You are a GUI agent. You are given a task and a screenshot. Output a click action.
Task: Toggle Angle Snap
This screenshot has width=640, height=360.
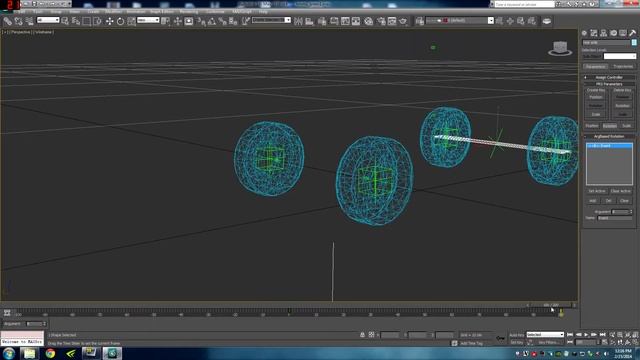coord(212,21)
